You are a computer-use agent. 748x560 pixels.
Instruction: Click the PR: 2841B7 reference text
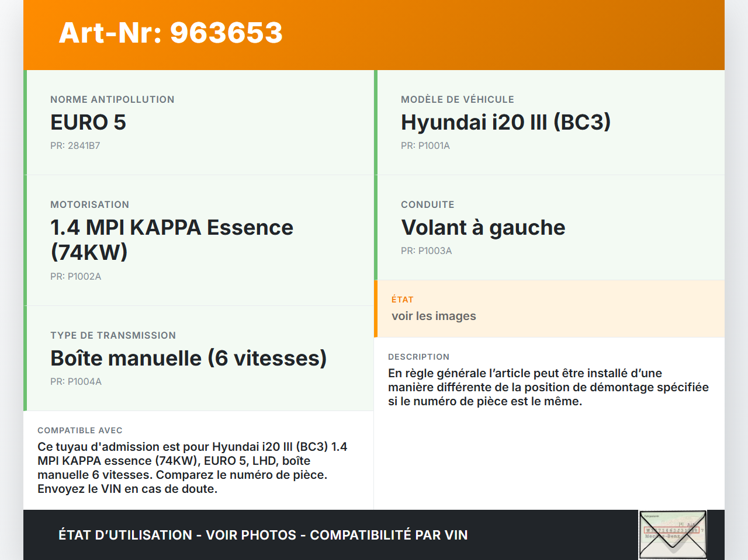click(x=75, y=145)
